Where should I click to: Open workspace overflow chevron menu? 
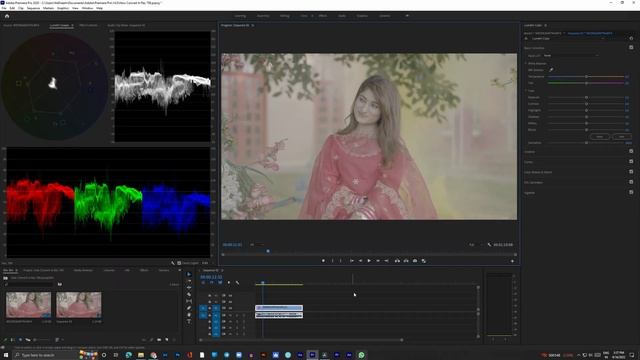pyautogui.click(x=407, y=16)
